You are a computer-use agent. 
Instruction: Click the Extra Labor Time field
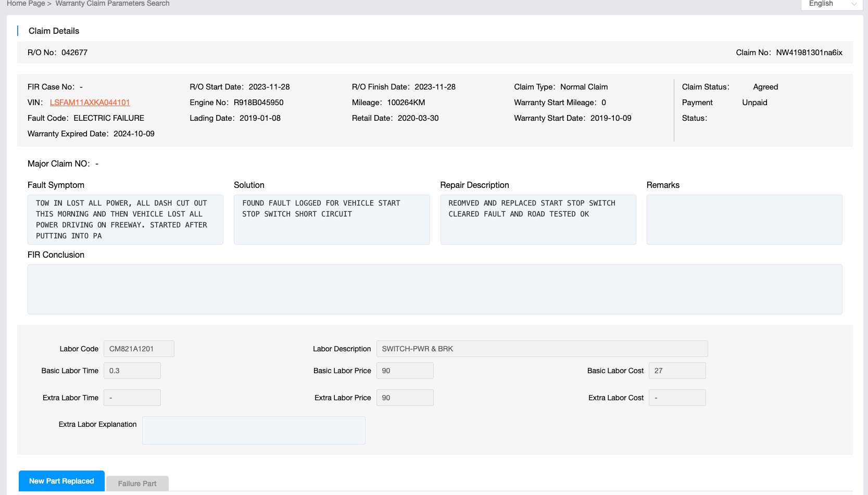coord(132,398)
